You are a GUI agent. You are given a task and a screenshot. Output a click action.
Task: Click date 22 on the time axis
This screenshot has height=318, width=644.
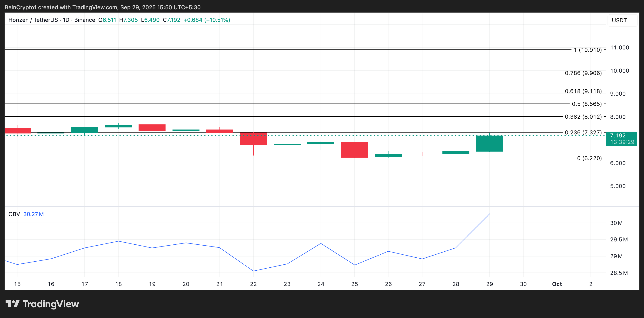pos(253,284)
